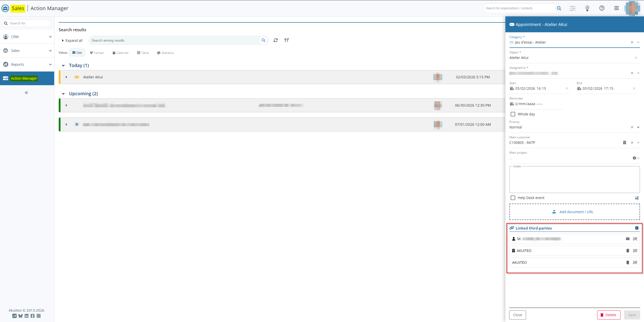Click the refresh results icon
Image resolution: width=644 pixels, height=322 pixels.
coord(275,40)
